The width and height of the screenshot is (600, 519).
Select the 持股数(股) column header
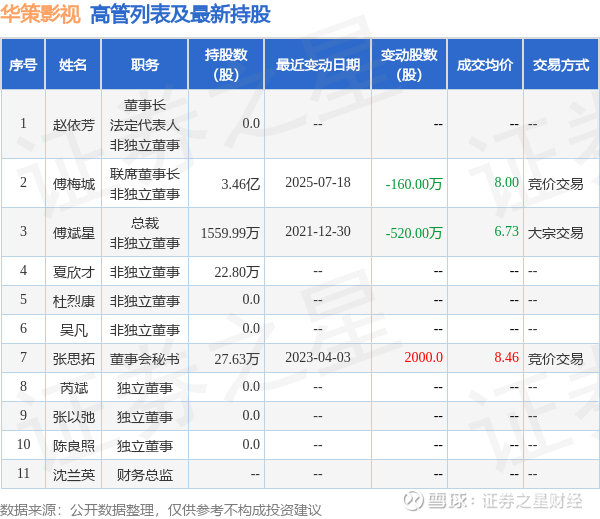pos(226,64)
